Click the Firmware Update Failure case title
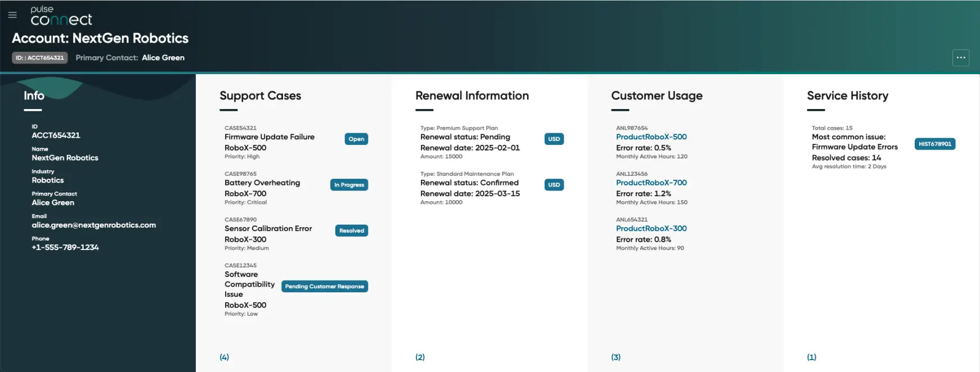This screenshot has width=980, height=372. [269, 137]
